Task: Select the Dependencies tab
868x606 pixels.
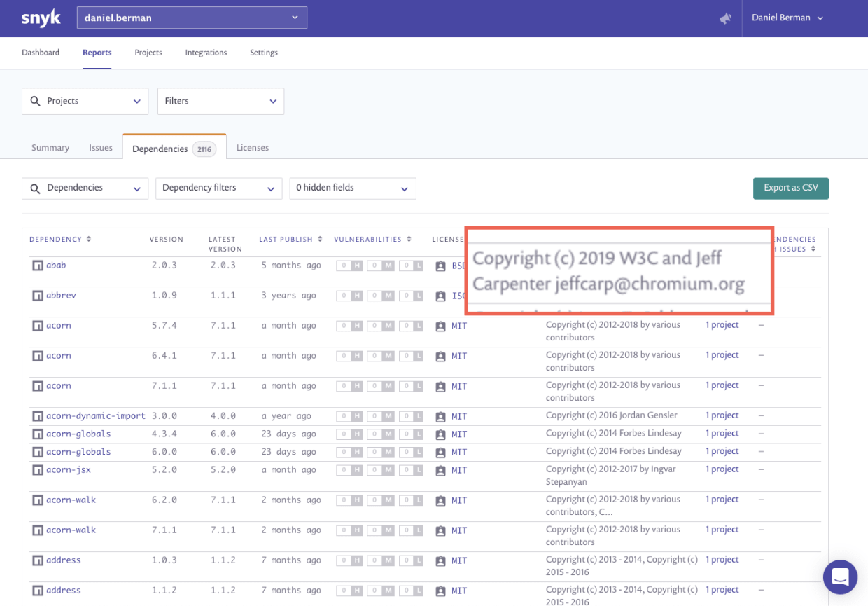Action: point(174,149)
